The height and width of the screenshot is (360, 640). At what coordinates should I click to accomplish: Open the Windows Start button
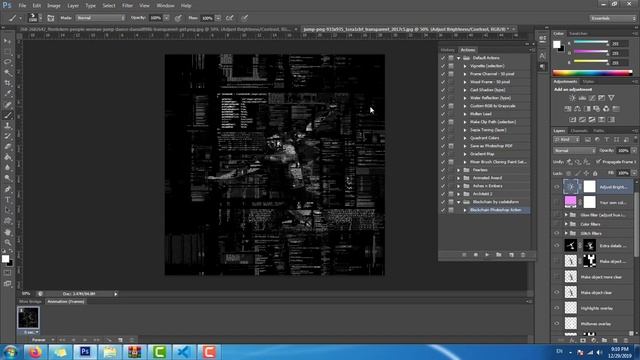(10, 352)
